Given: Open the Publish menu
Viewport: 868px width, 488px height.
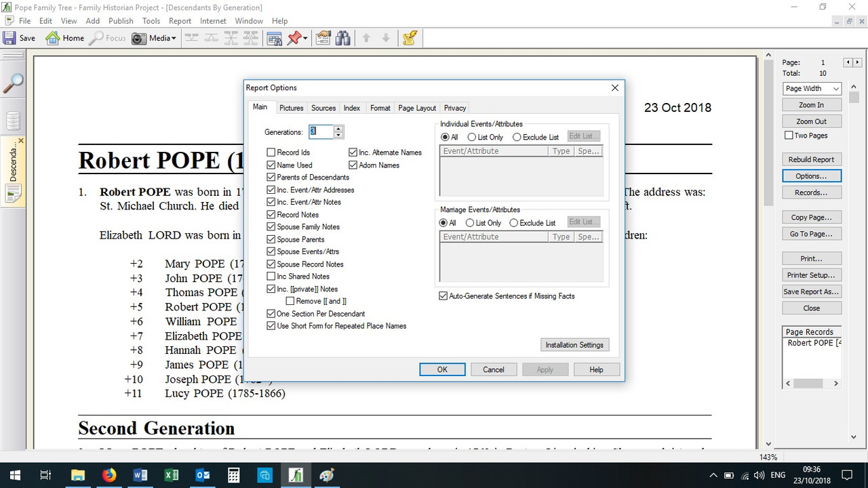Looking at the screenshot, I should coord(121,21).
